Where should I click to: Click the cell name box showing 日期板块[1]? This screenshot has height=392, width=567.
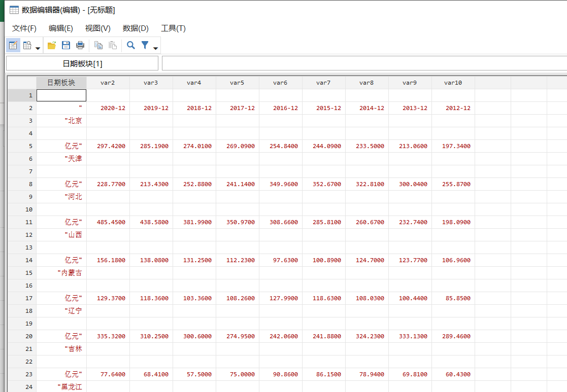coord(81,63)
